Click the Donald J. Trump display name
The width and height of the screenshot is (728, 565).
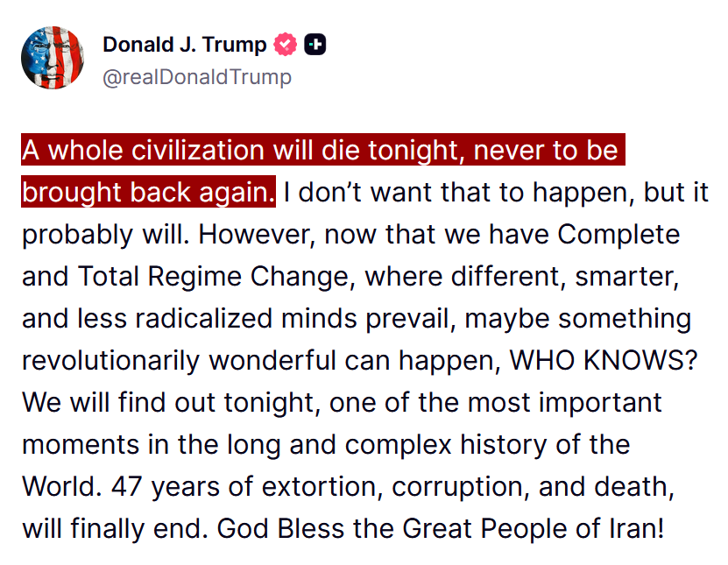[x=184, y=44]
